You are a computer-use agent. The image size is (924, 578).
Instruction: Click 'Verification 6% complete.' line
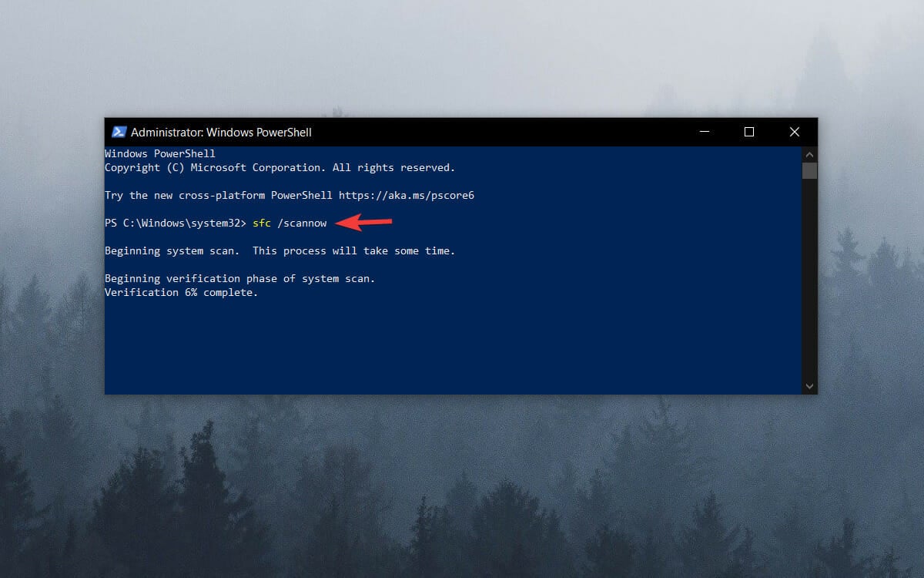click(x=182, y=292)
